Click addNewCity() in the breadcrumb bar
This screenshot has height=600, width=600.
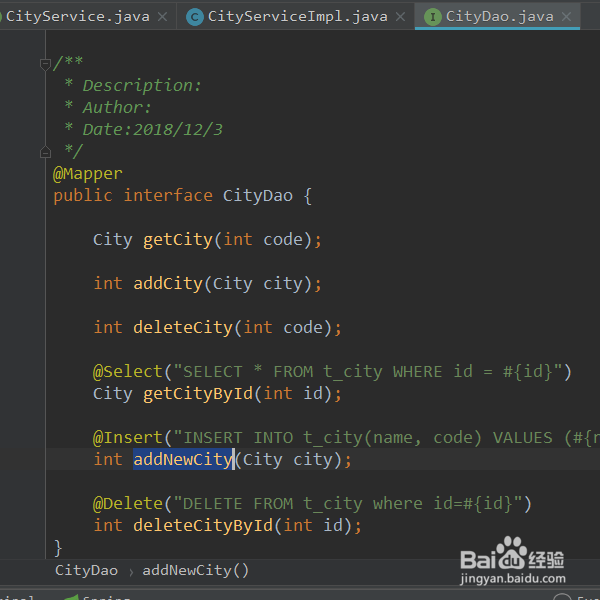[196, 570]
